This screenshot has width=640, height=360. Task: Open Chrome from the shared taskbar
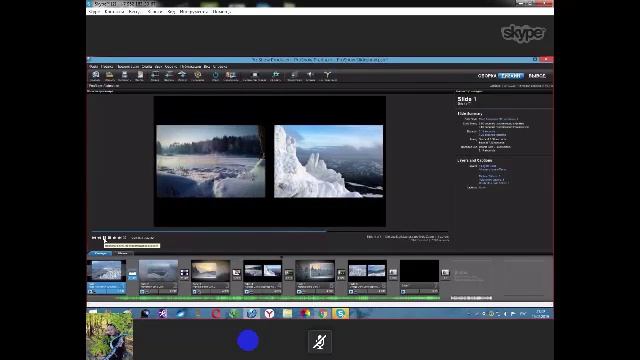coord(323,313)
